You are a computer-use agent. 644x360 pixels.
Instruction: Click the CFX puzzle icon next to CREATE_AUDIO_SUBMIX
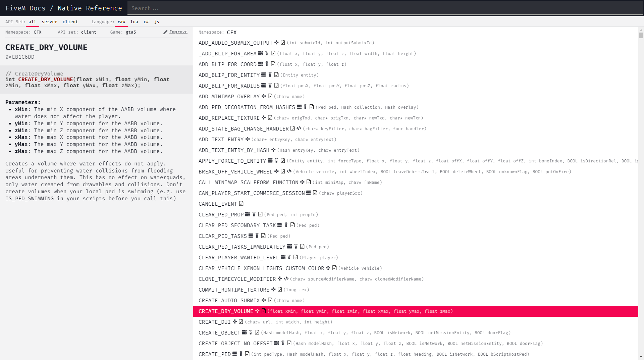click(264, 300)
